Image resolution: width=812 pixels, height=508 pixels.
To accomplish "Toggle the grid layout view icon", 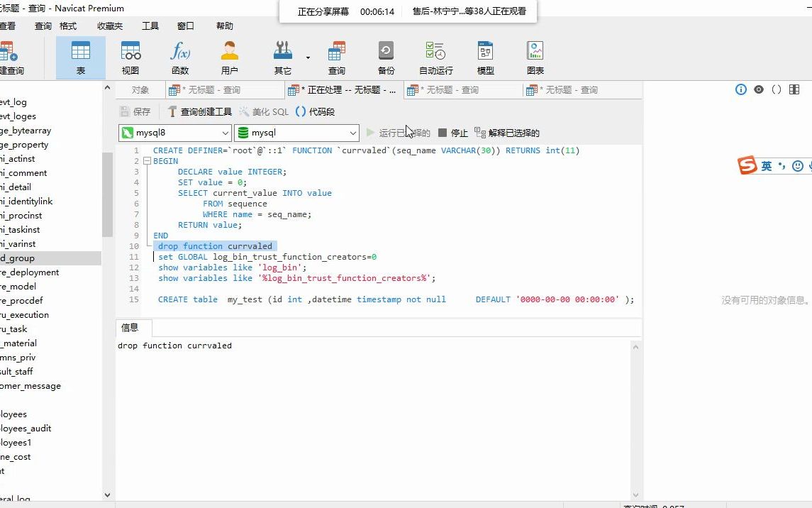I will coord(794,89).
